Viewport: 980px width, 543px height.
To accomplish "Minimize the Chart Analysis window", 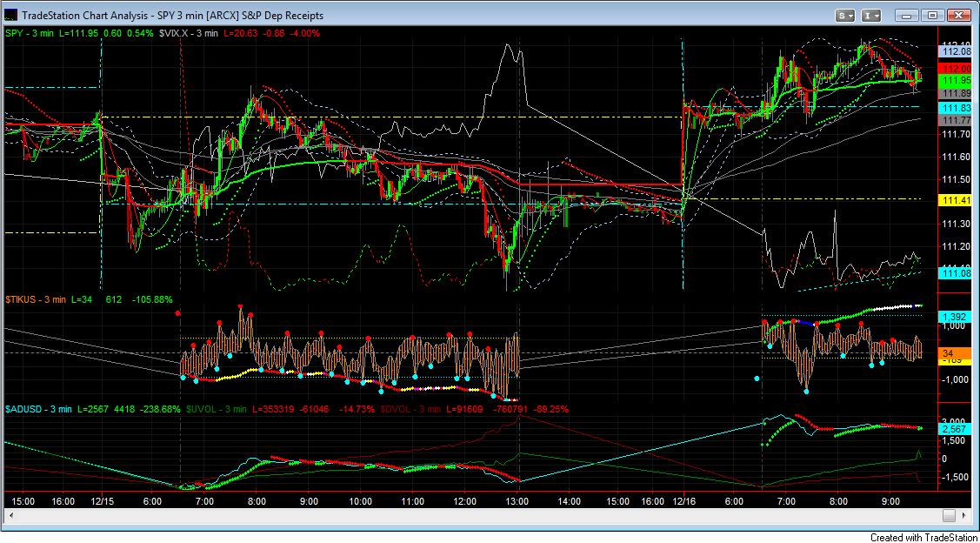I will pyautogui.click(x=906, y=15).
